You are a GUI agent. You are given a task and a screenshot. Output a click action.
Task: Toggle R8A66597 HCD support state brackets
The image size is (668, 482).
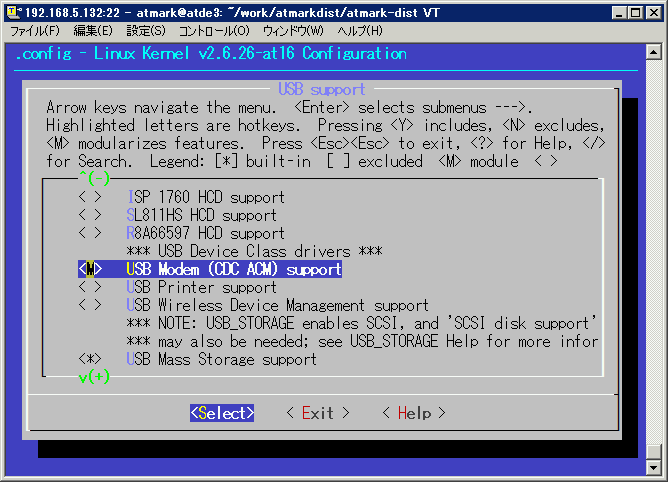coord(90,233)
